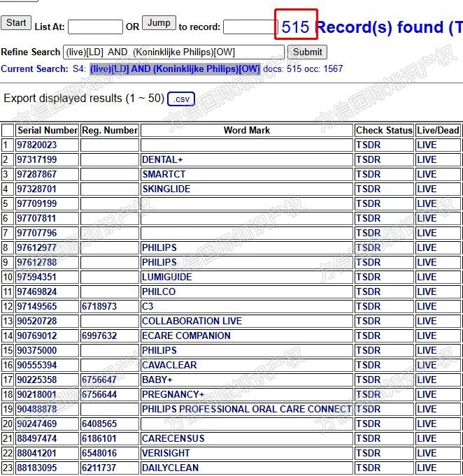Open registration number 6756644

click(99, 394)
